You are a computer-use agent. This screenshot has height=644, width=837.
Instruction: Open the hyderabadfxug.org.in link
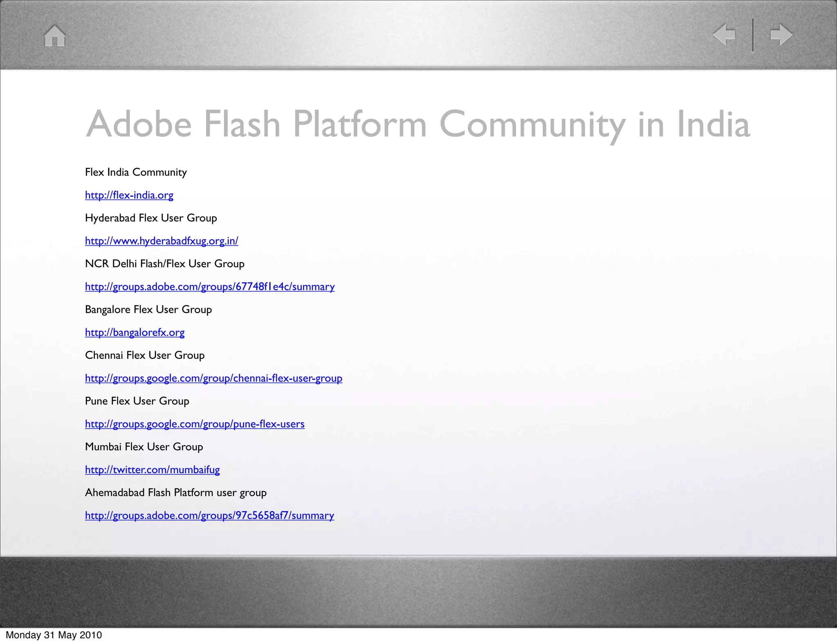161,241
